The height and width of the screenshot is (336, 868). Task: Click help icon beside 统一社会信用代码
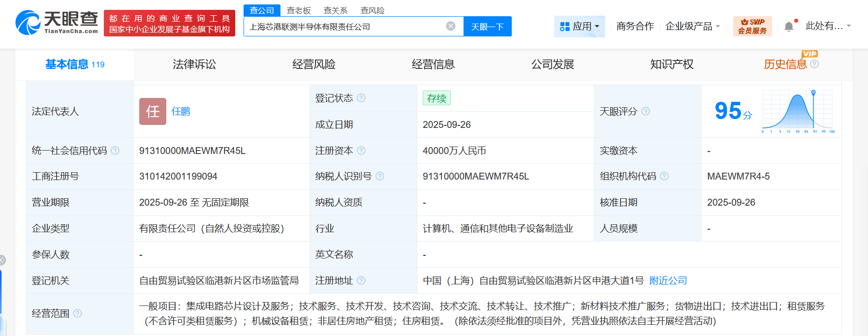(x=115, y=151)
